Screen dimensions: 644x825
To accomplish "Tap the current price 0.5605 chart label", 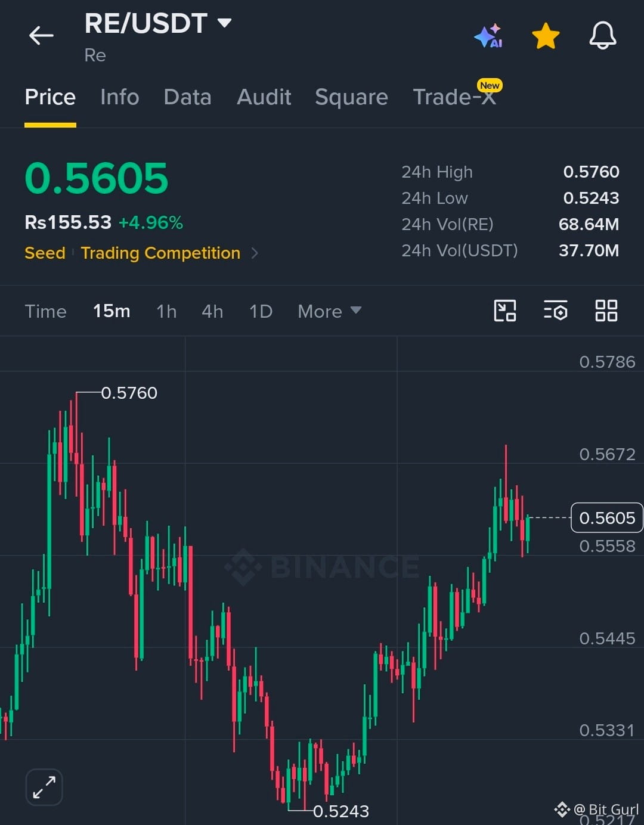I will tap(607, 517).
